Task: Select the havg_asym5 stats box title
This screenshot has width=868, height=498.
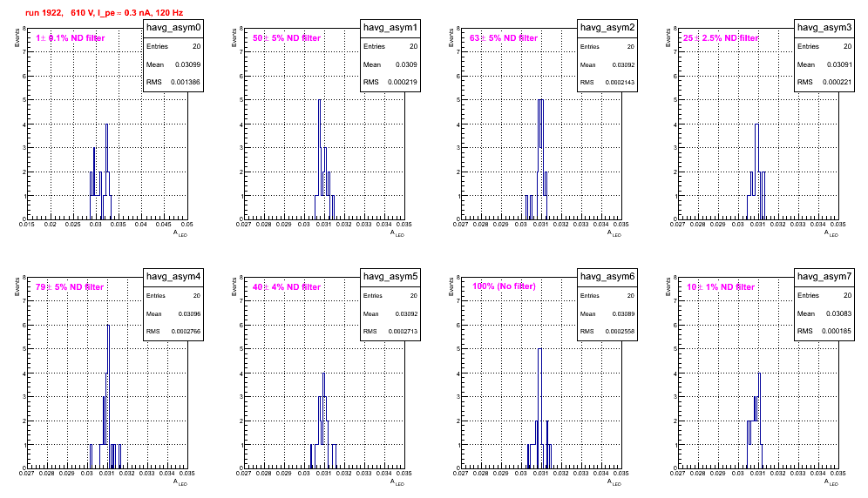Action: (x=390, y=277)
